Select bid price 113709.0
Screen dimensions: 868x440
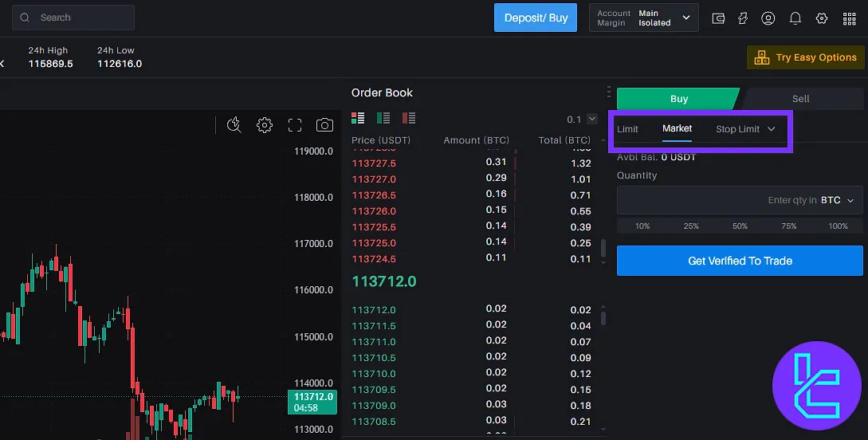(x=374, y=406)
